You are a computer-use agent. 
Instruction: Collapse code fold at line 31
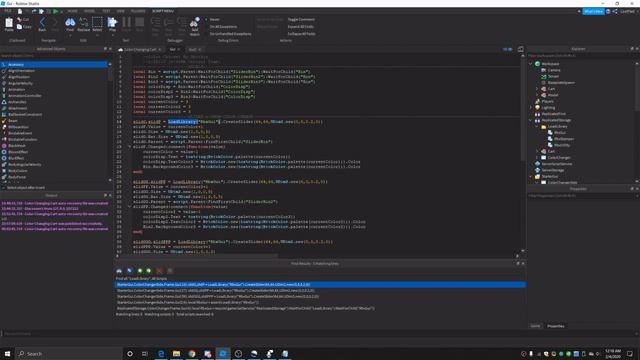coord(130,207)
